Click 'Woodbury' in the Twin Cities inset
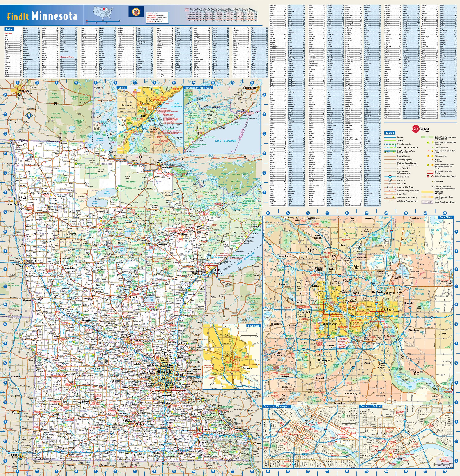The image size is (460, 476). point(414,330)
